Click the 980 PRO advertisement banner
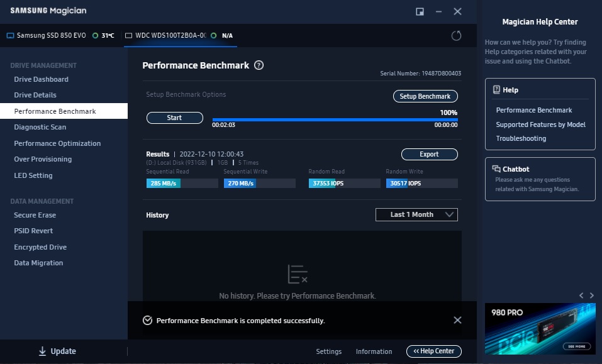Screen dimensions: 602x364 (540, 329)
